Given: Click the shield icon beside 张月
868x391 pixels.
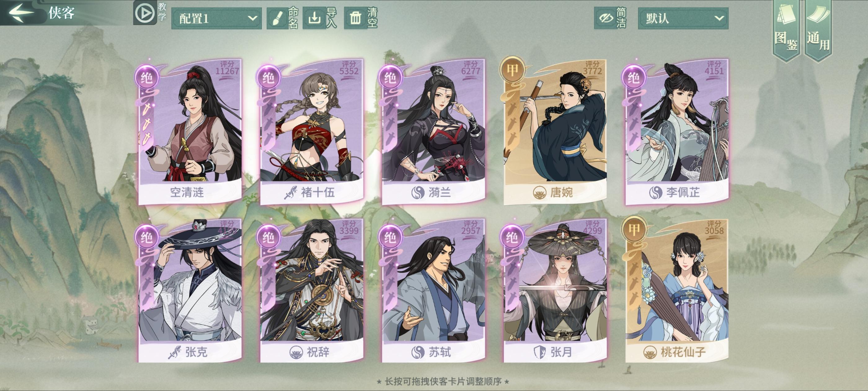Looking at the screenshot, I should coord(539,352).
